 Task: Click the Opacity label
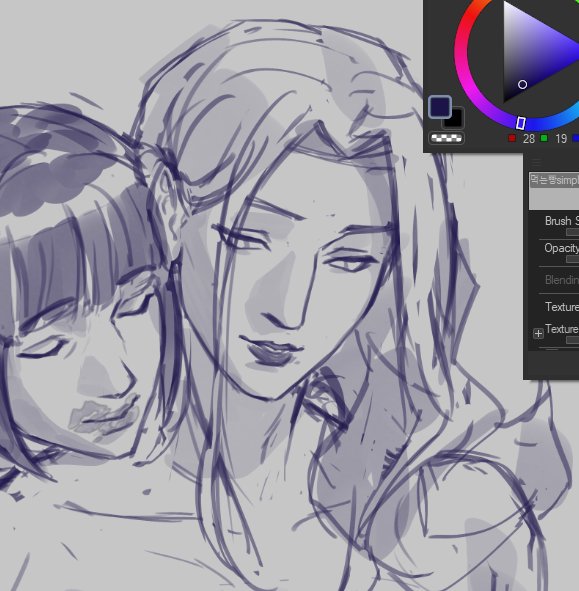pyautogui.click(x=562, y=248)
